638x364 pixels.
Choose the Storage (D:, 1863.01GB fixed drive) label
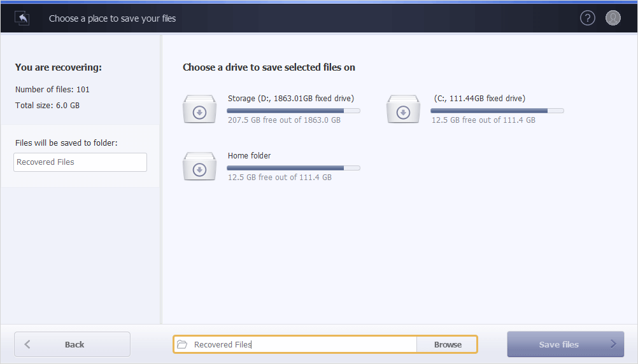point(291,99)
